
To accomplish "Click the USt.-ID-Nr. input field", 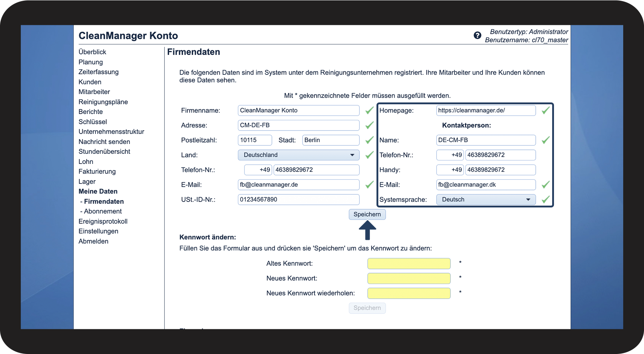I will (298, 199).
